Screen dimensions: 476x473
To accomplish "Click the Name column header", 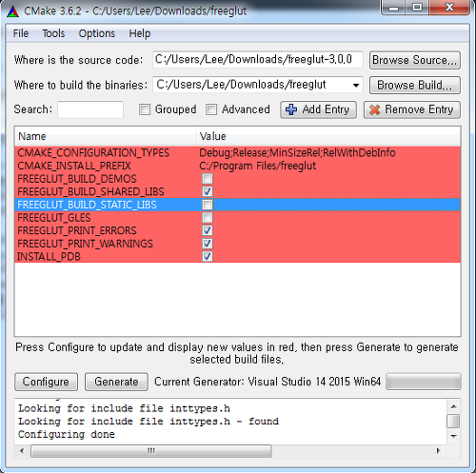I will (x=105, y=136).
